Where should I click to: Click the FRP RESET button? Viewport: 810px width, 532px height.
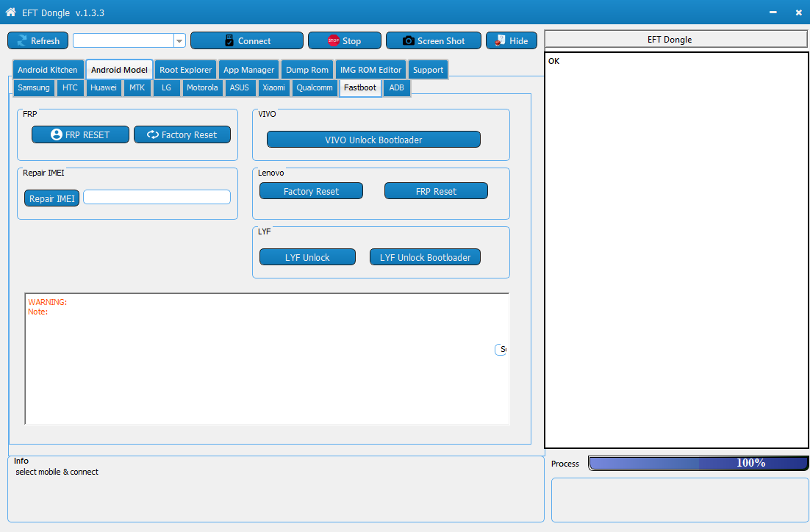81,134
